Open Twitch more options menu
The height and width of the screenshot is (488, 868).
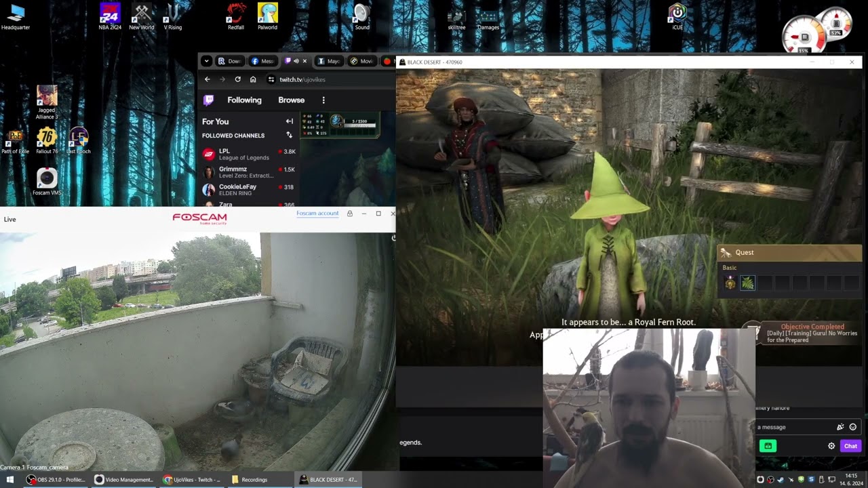(x=323, y=100)
